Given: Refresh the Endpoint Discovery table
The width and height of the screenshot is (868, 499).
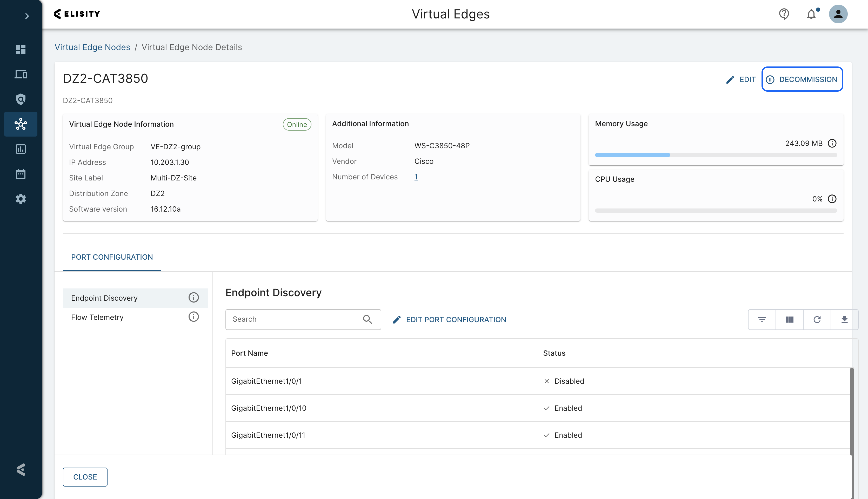Looking at the screenshot, I should point(817,319).
